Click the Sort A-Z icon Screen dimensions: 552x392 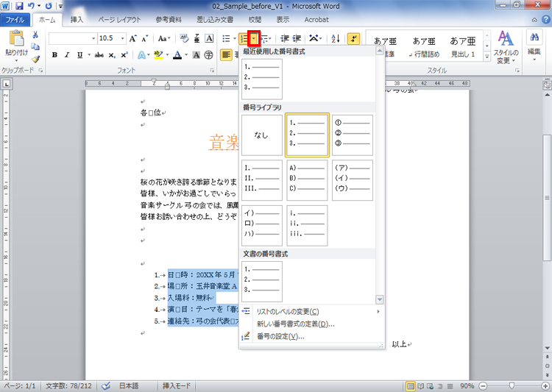(336, 38)
